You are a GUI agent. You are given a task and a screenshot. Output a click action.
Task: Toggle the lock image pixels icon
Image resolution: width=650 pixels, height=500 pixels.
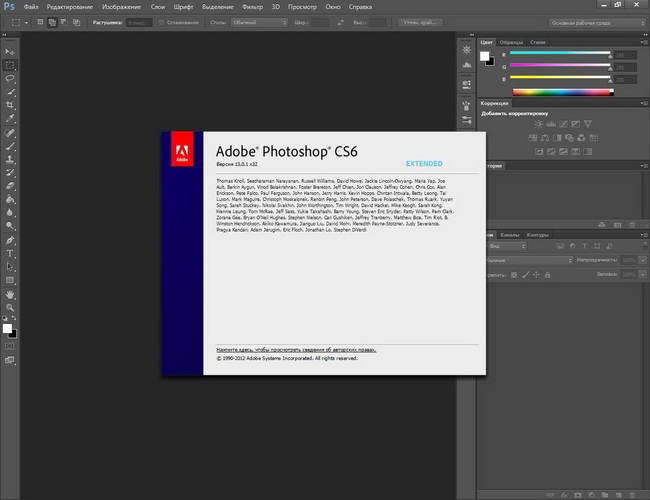525,275
